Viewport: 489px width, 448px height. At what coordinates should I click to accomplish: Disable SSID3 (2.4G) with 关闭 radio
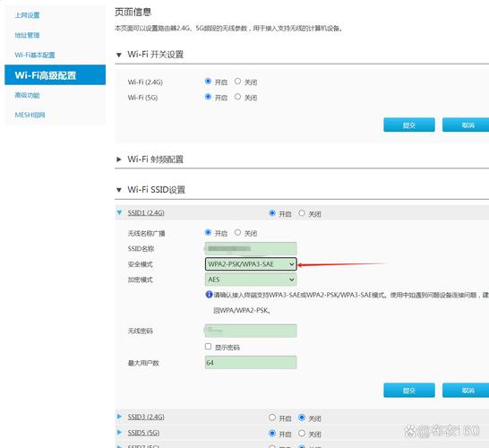302,418
